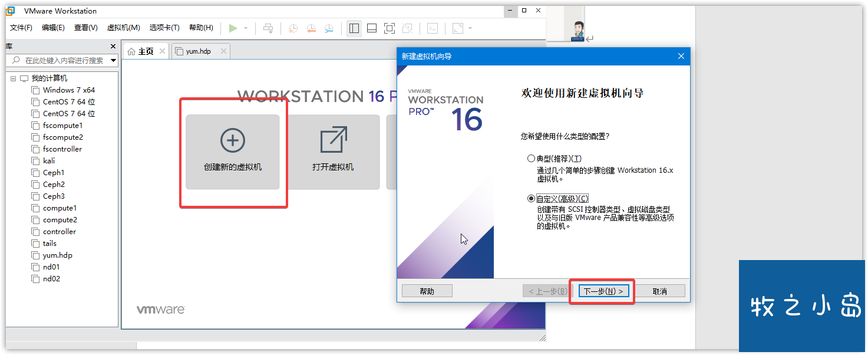
Task: Select nd01 in the library tree
Action: pos(51,267)
